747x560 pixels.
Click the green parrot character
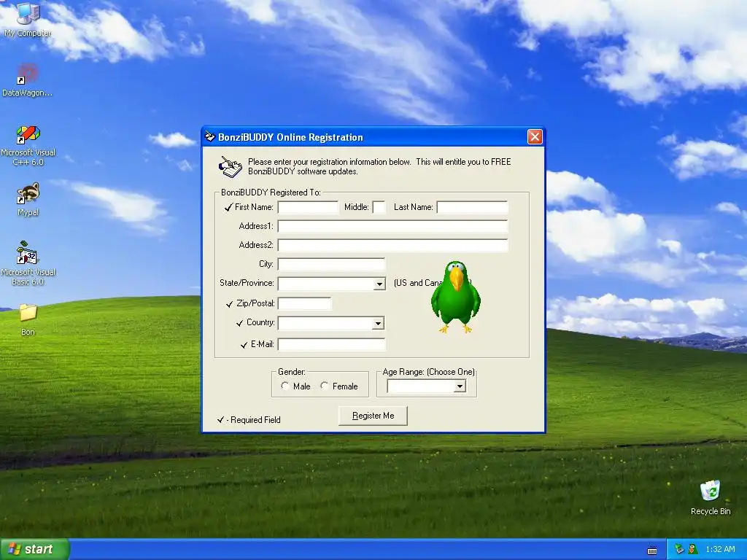[x=456, y=297]
